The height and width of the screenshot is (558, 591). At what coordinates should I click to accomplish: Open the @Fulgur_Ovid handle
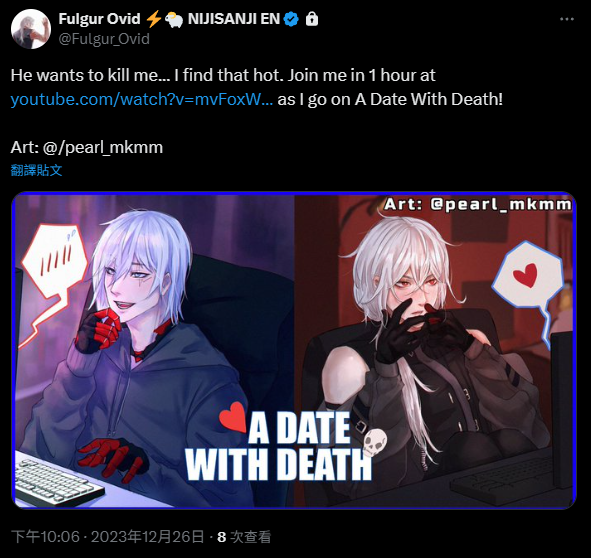pos(104,39)
